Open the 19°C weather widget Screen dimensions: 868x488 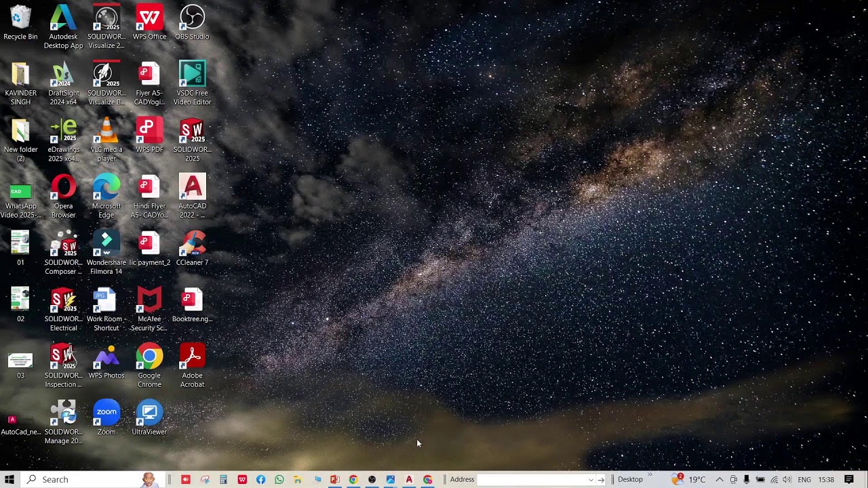tap(688, 479)
